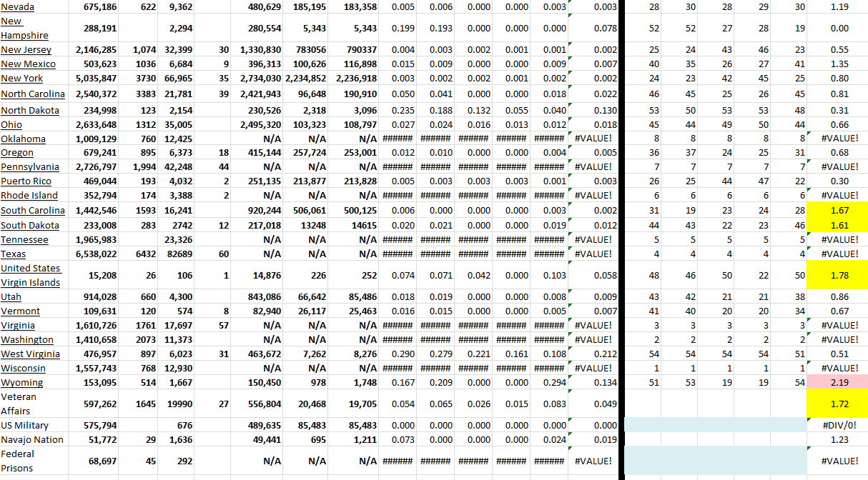The width and height of the screenshot is (868, 480).
Task: Follow the New Jersey hyperlink
Action: point(25,50)
